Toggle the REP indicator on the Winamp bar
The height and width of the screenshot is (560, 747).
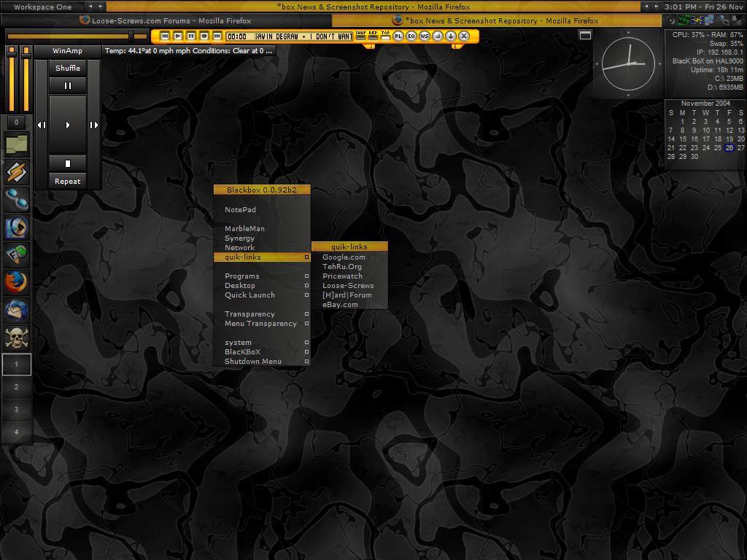point(373,36)
